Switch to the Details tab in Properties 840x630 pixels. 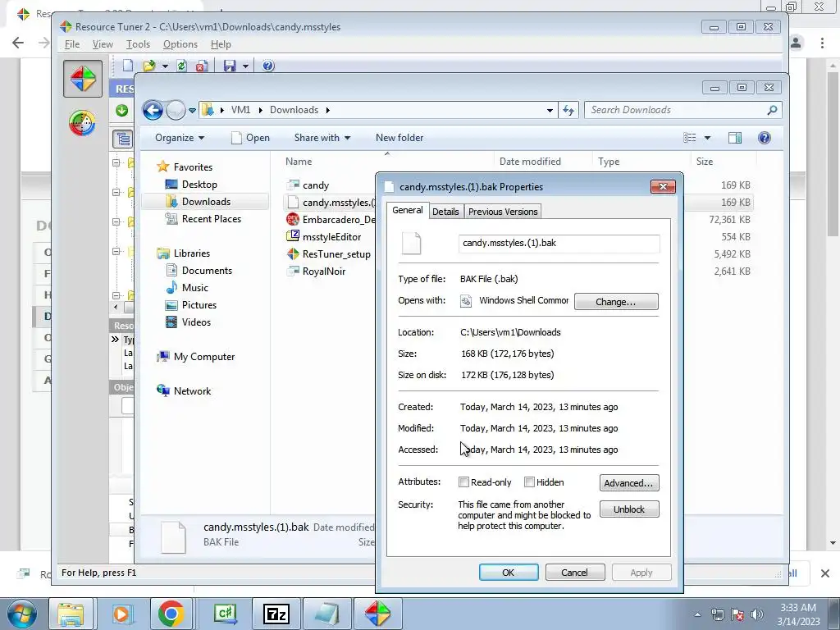445,212
